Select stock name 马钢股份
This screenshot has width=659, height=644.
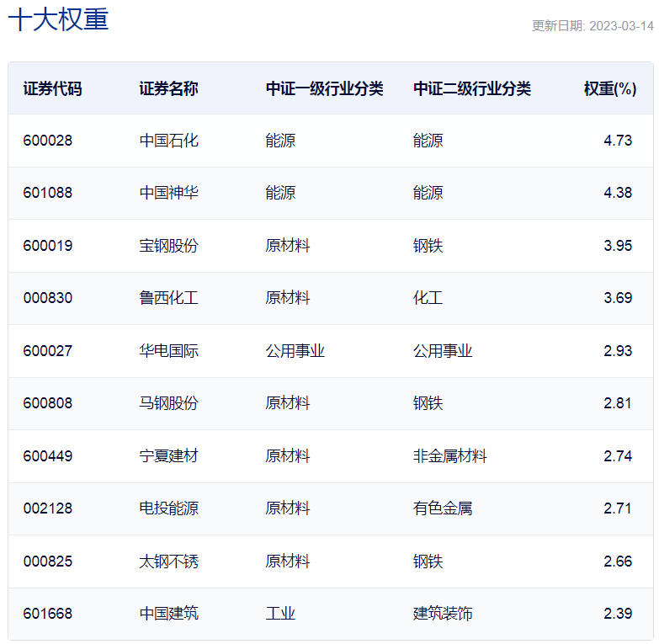click(x=168, y=403)
